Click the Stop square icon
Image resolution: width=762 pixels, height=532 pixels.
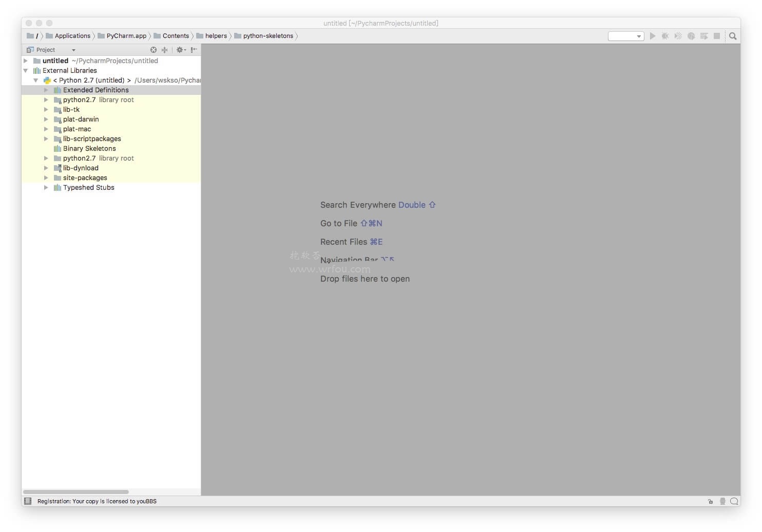[x=717, y=36]
